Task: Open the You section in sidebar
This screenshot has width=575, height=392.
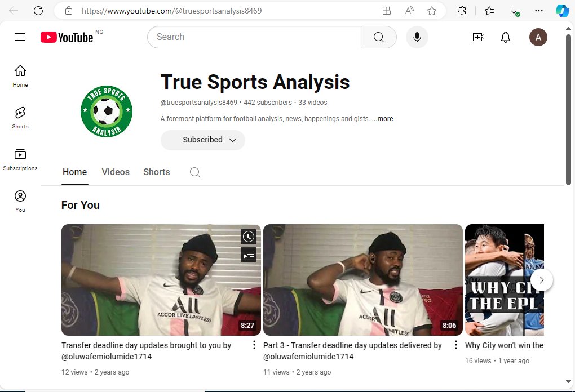Action: pos(20,201)
